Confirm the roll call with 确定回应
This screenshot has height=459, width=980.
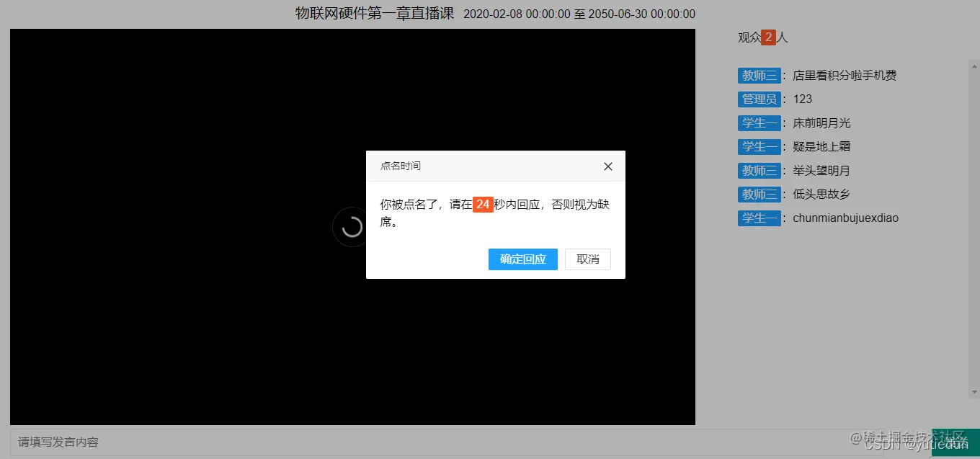coord(522,259)
